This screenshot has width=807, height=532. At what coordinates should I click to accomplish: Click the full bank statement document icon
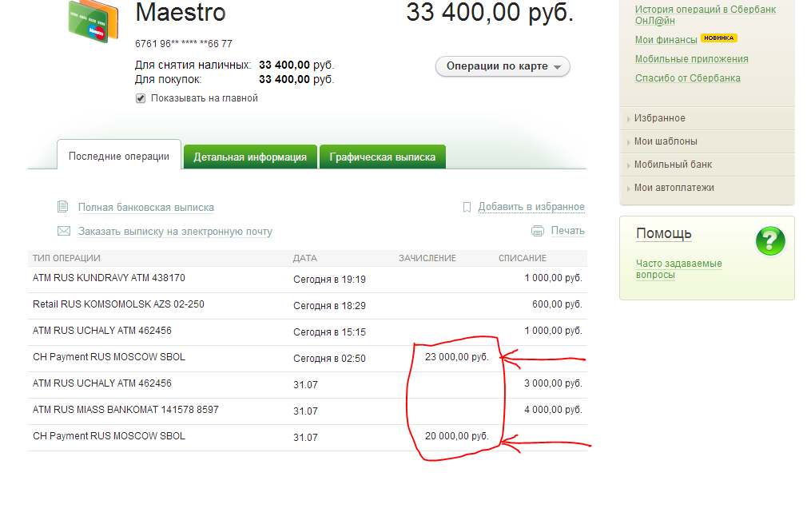[x=63, y=207]
